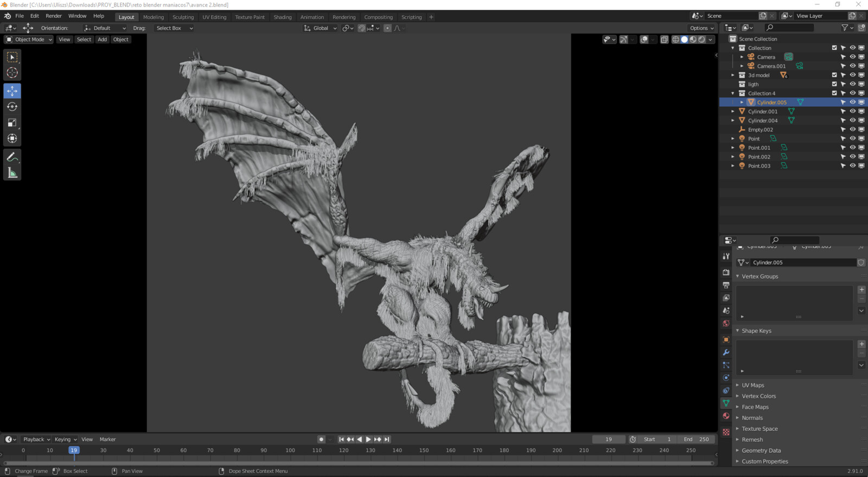The height and width of the screenshot is (477, 868).
Task: Activate the 3D Cursor tool
Action: (12, 73)
